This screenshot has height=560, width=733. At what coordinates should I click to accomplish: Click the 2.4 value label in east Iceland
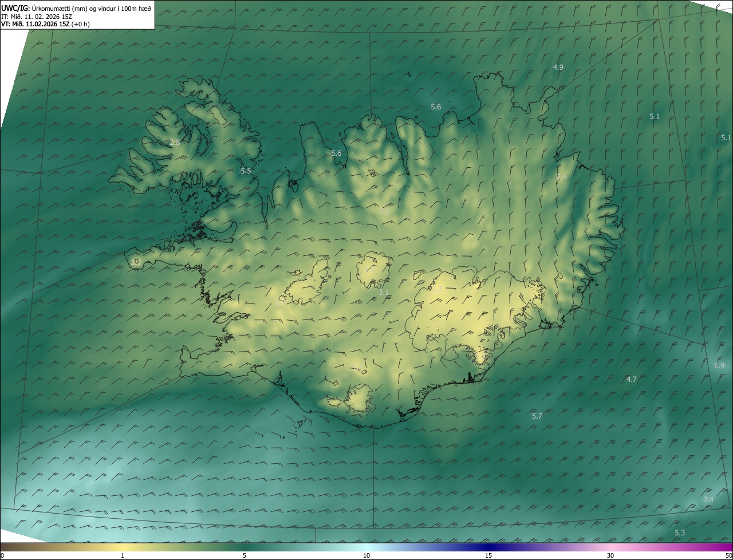562,177
